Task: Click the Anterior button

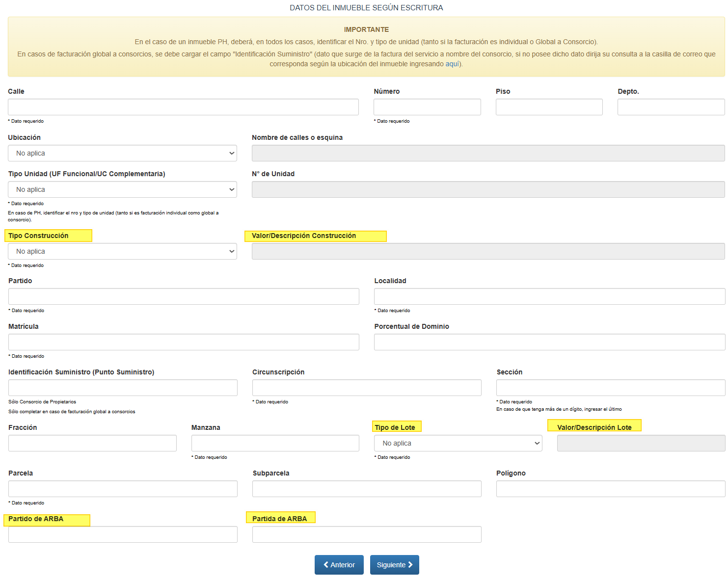Action: click(339, 565)
